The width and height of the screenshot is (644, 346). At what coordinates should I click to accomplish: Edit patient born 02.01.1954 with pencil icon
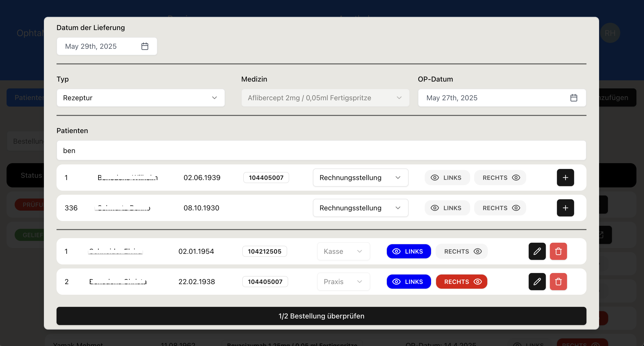point(537,251)
